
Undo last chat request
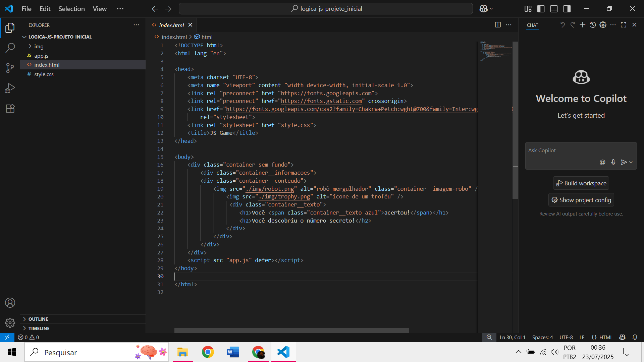tap(562, 25)
